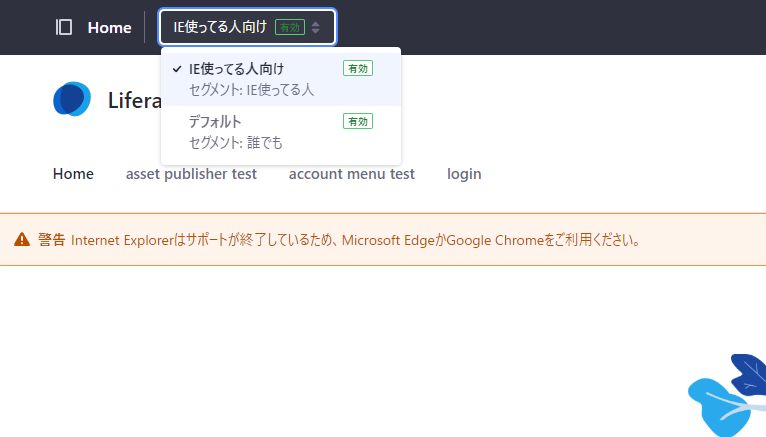Go to the login page link
Image resolution: width=766 pixels, height=437 pixels.
pos(464,174)
